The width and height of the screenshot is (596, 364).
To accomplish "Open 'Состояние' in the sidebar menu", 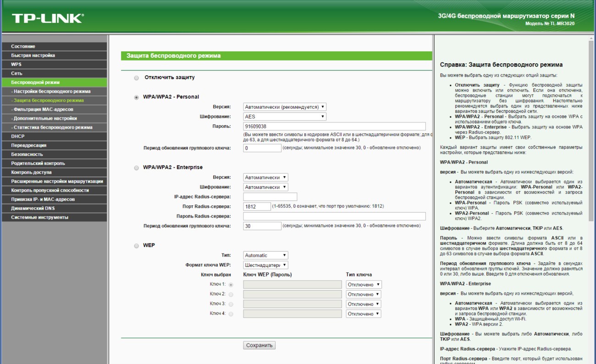I will (x=54, y=46).
